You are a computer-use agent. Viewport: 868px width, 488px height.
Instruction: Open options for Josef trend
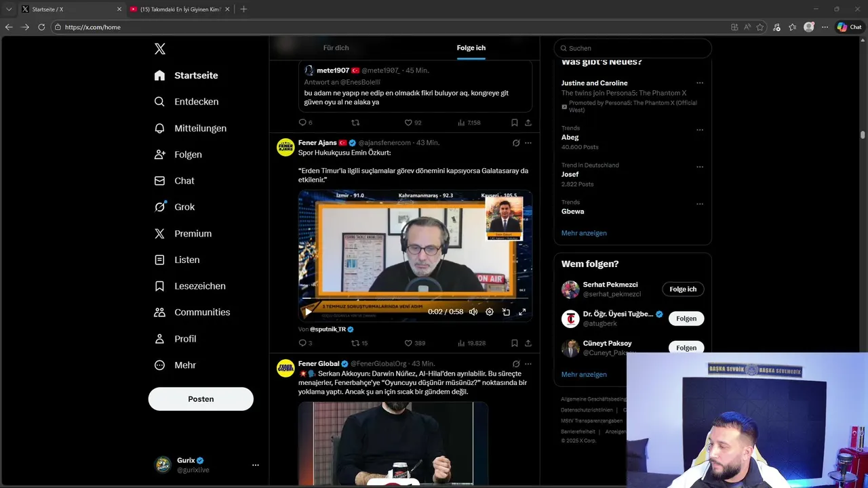click(x=700, y=167)
